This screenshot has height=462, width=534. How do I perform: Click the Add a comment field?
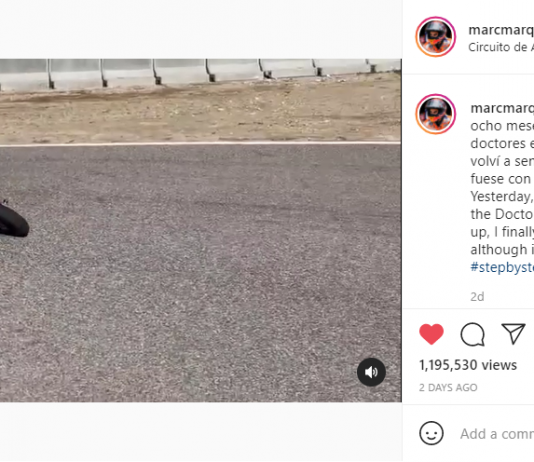(x=497, y=434)
